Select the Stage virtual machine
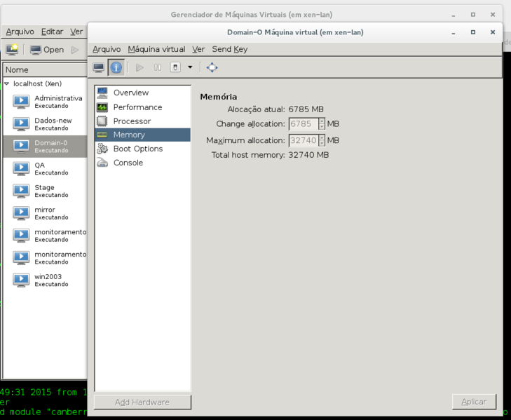Screen dimensions: 511x420 click(45, 191)
